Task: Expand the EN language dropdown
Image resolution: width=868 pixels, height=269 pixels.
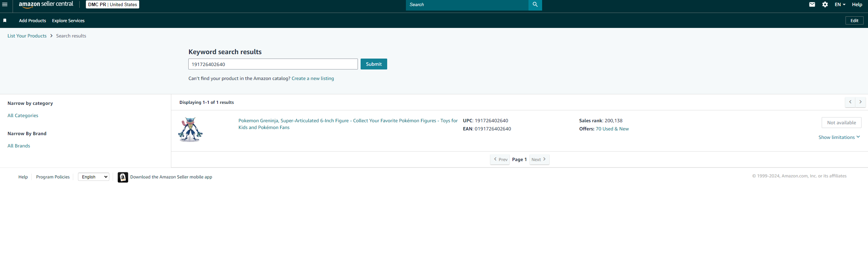Action: pyautogui.click(x=840, y=4)
